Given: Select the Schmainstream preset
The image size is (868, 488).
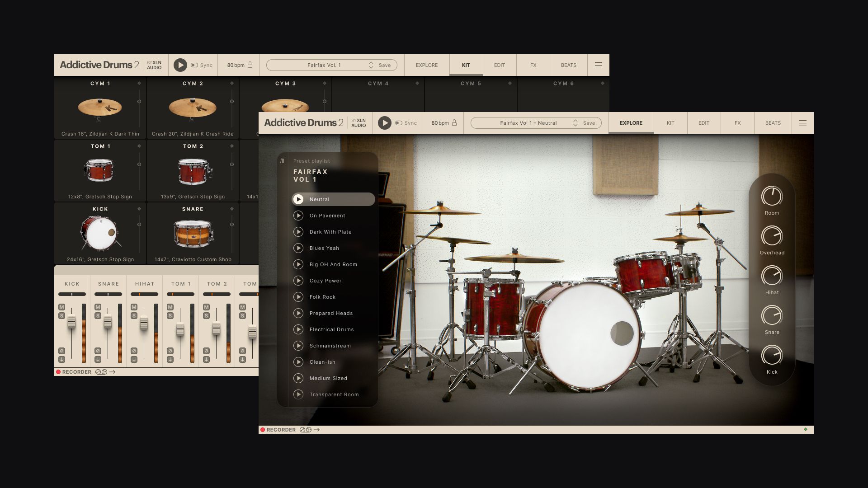Looking at the screenshot, I should tap(333, 346).
